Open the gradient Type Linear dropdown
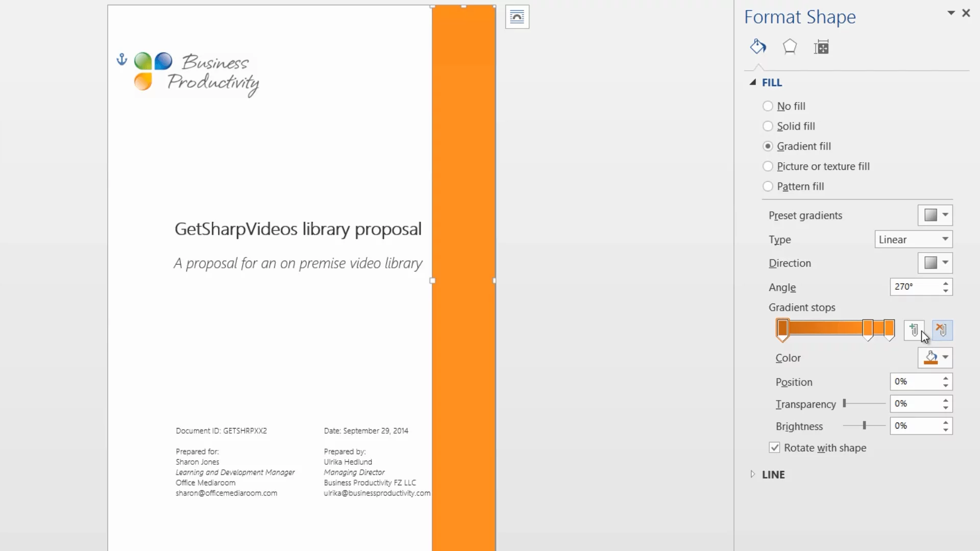 point(913,239)
